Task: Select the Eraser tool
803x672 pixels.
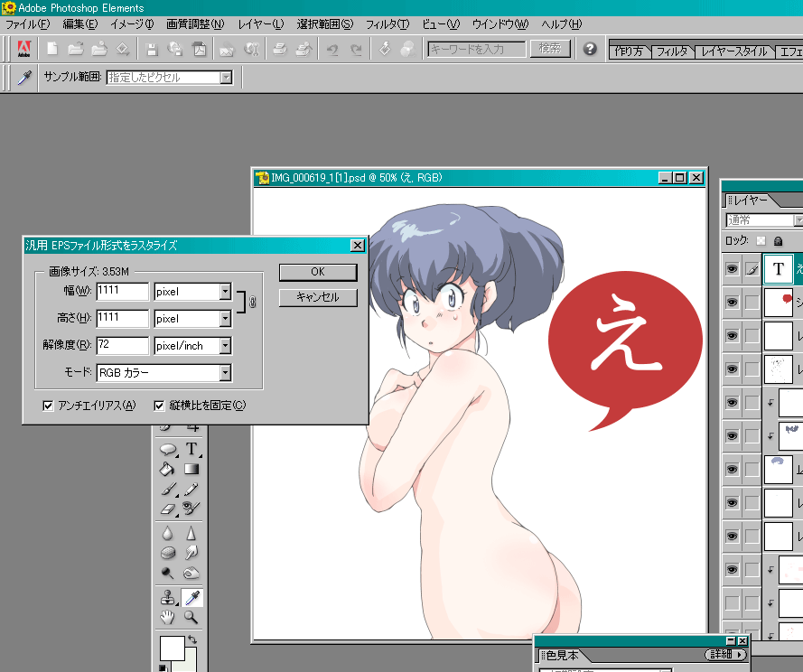Action: coord(168,509)
